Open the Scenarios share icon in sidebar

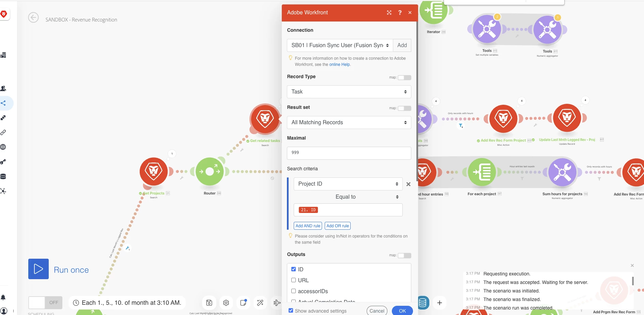3,103
